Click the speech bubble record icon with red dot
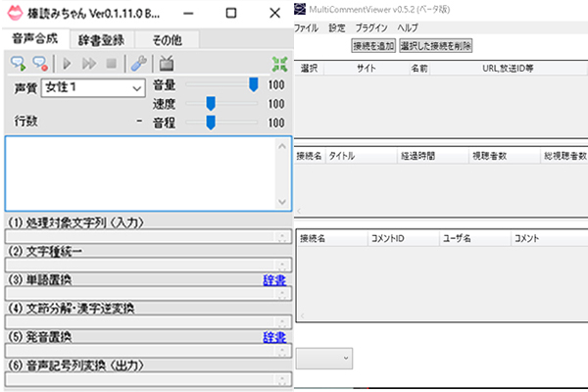Viewport: 588px width, 392px height. pyautogui.click(x=40, y=64)
